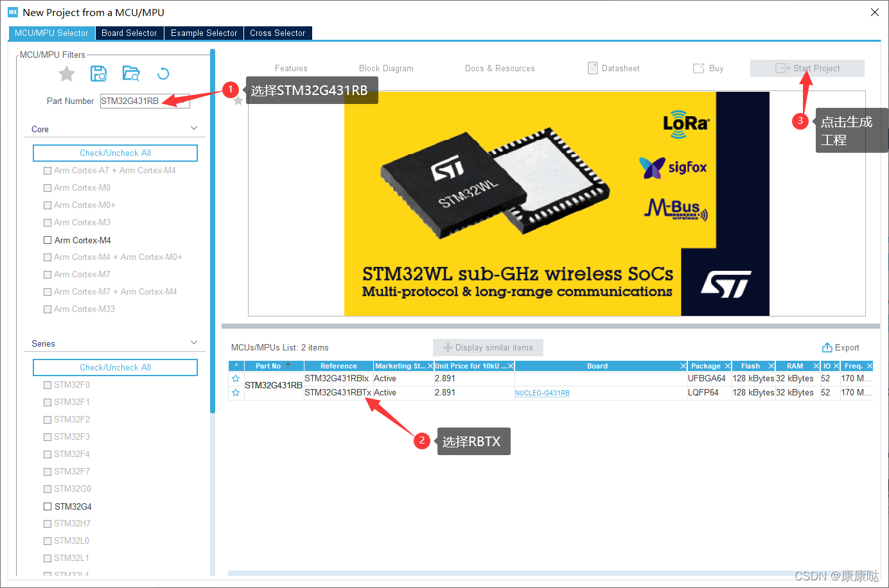Viewport: 889px width, 588px height.
Task: Close the Freq. column
Action: [870, 366]
